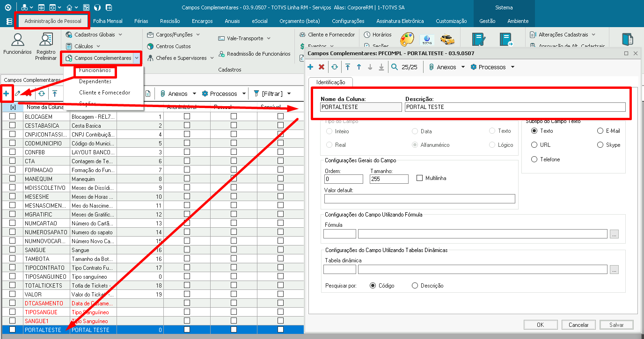Expand Cálculos dropdown
The height and width of the screenshot is (339, 644).
tap(98, 46)
